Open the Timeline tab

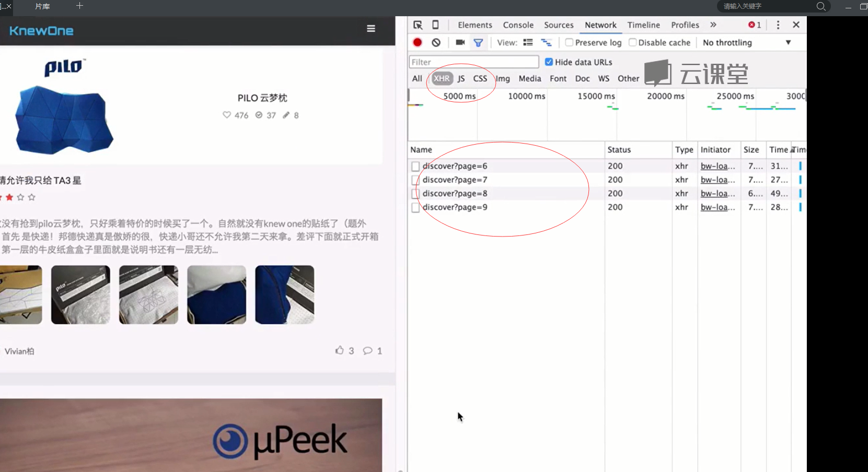pyautogui.click(x=644, y=25)
